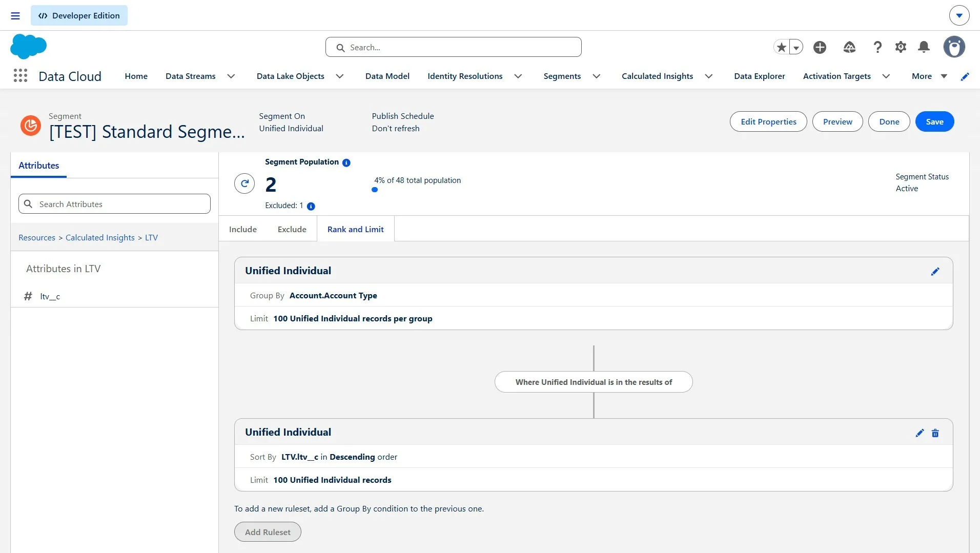
Task: Select the Attributes panel tab
Action: click(x=38, y=166)
